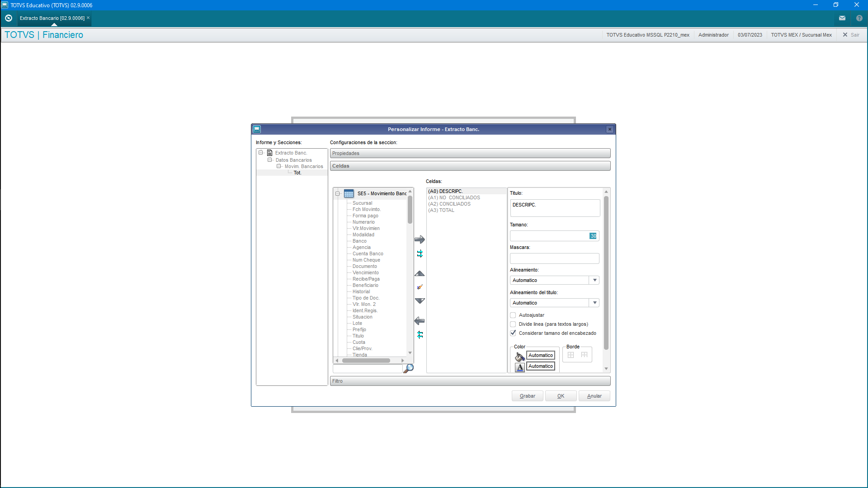Click the Titulo text field
868x488 pixels.
pyautogui.click(x=555, y=208)
